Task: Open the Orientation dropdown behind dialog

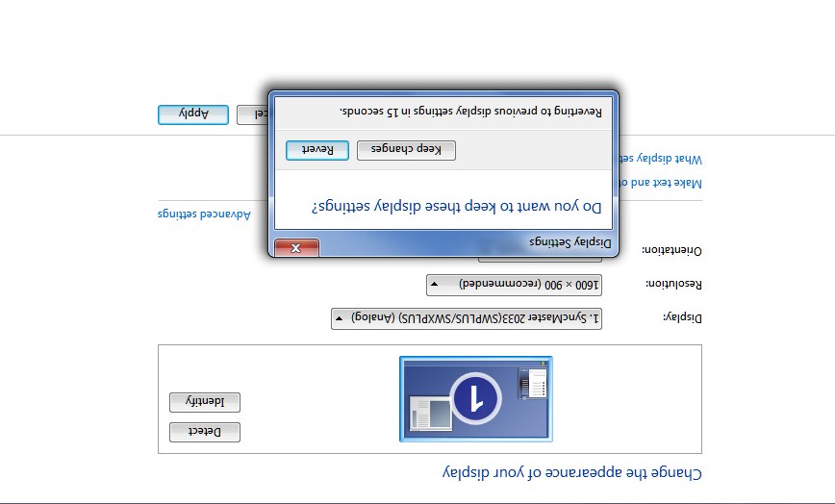Action: tap(540, 260)
